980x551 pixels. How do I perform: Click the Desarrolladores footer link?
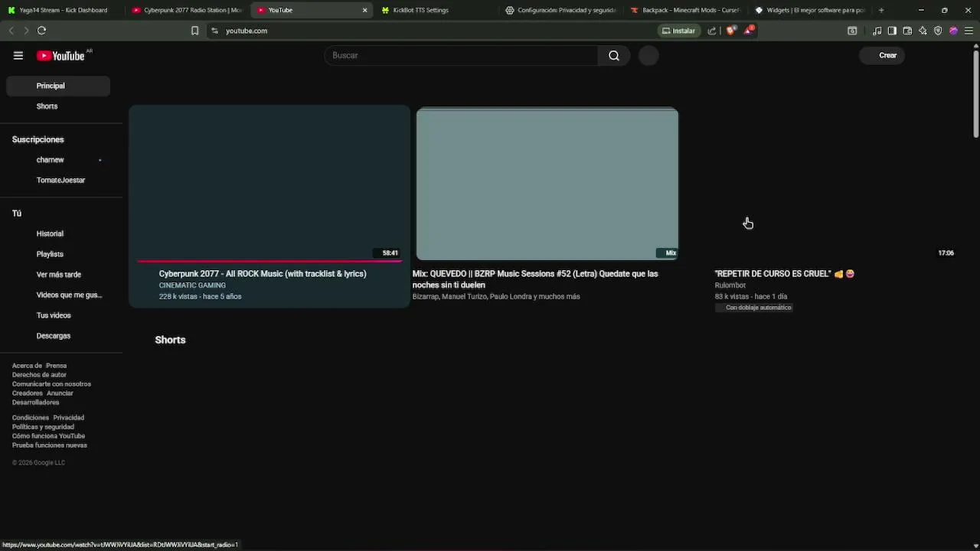pyautogui.click(x=35, y=403)
